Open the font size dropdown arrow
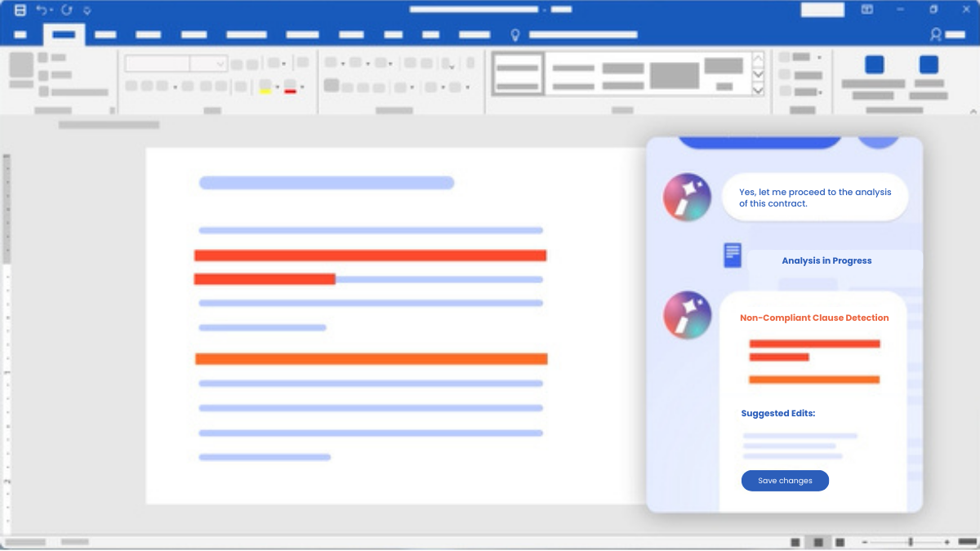Screen dimensions: 980x551 click(220, 64)
